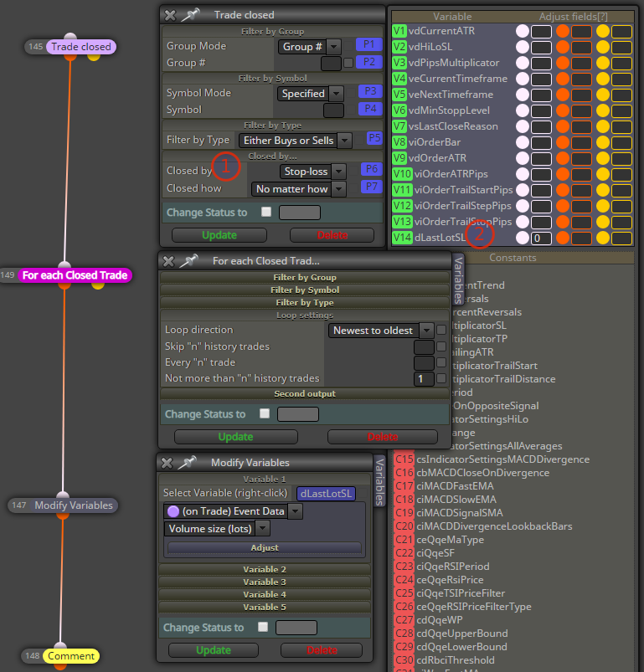Expand the Variable 2 section
The width and height of the screenshot is (644, 672).
point(265,569)
